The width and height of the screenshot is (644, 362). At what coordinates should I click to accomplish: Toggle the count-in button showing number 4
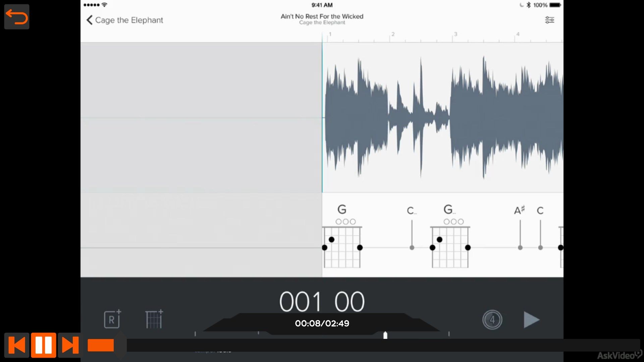pos(492,319)
